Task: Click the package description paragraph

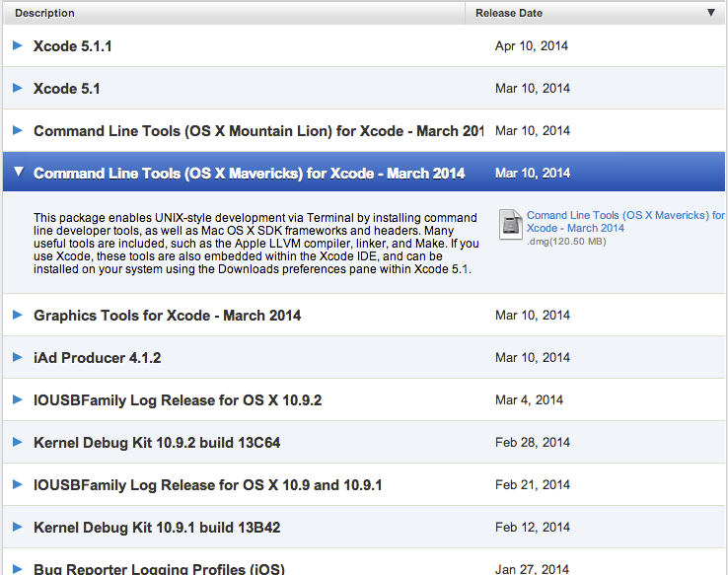Action: pyautogui.click(x=255, y=244)
